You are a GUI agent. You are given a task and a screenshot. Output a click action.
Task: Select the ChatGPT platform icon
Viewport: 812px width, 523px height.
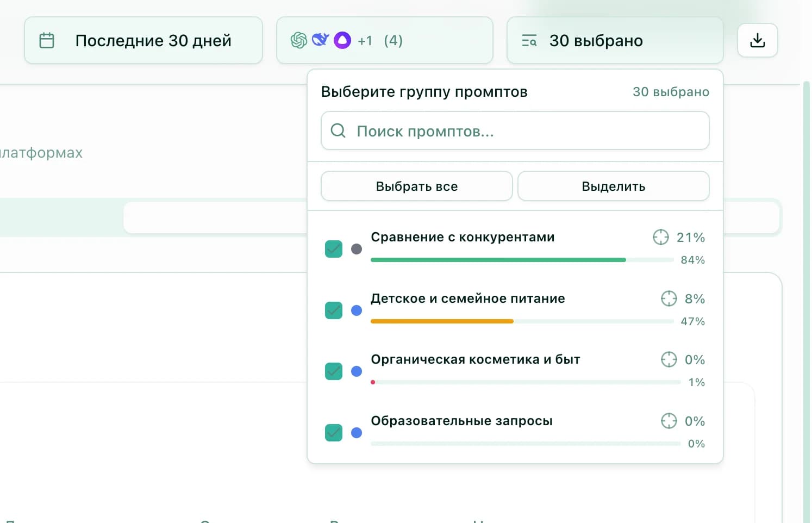point(298,40)
